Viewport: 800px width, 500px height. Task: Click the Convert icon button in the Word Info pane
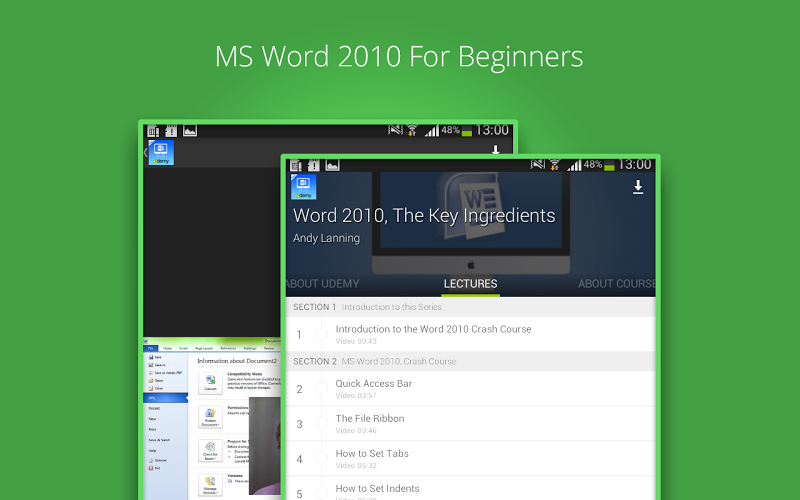[x=211, y=383]
